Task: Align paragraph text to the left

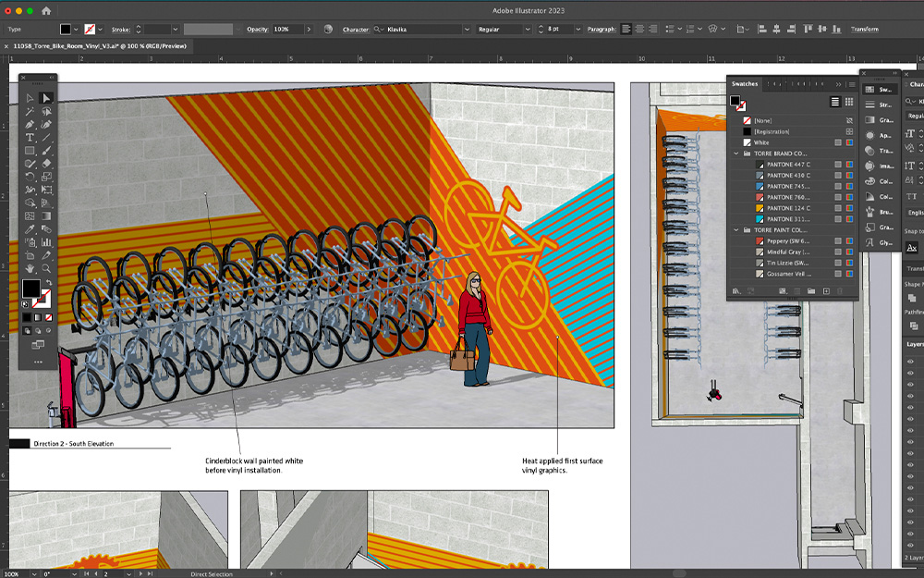Action: (x=626, y=29)
